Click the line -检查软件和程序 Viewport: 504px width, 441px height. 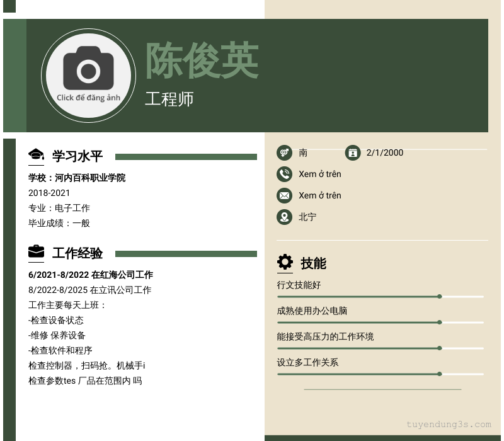click(60, 350)
